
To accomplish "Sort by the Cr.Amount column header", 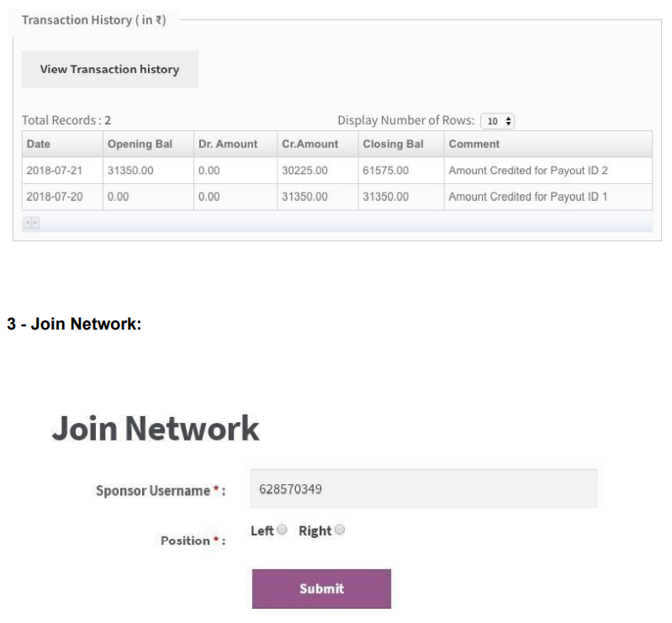I will [318, 144].
